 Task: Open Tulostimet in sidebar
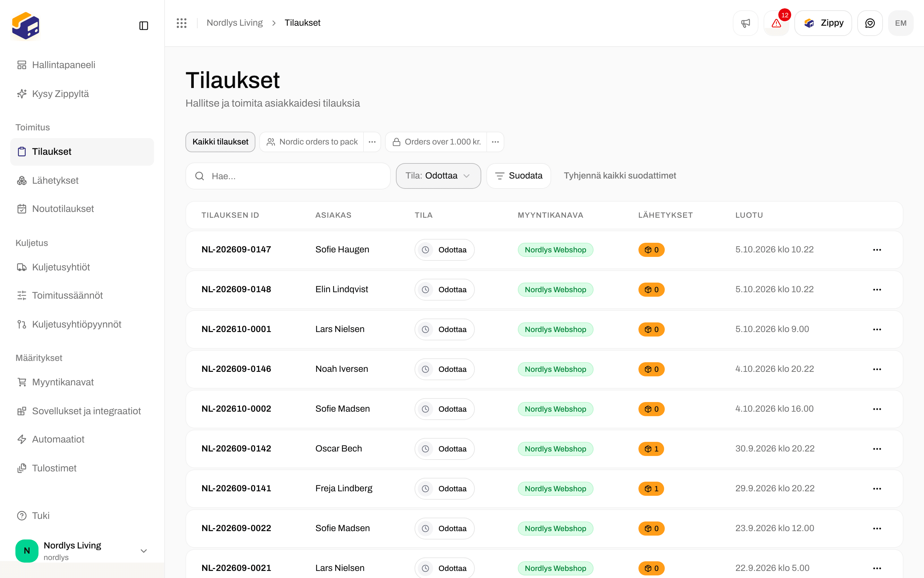(x=82, y=468)
